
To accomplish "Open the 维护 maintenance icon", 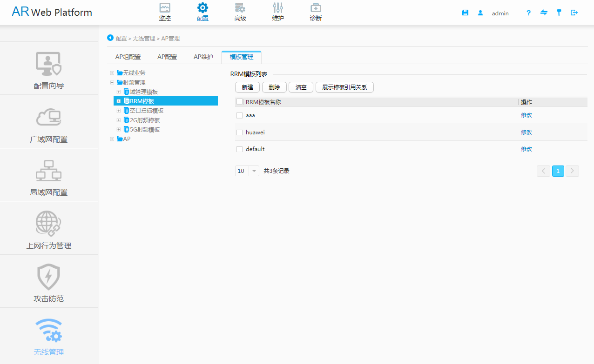I will click(278, 8).
